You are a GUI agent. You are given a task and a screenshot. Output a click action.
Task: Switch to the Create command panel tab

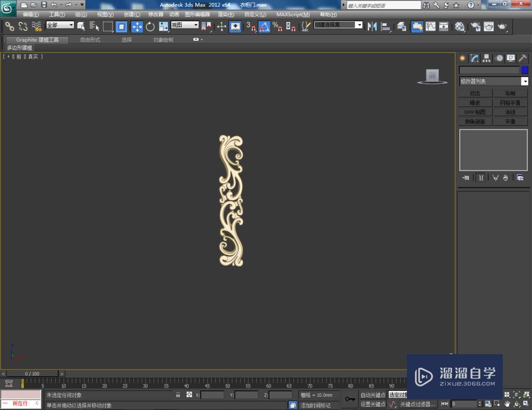click(462, 58)
